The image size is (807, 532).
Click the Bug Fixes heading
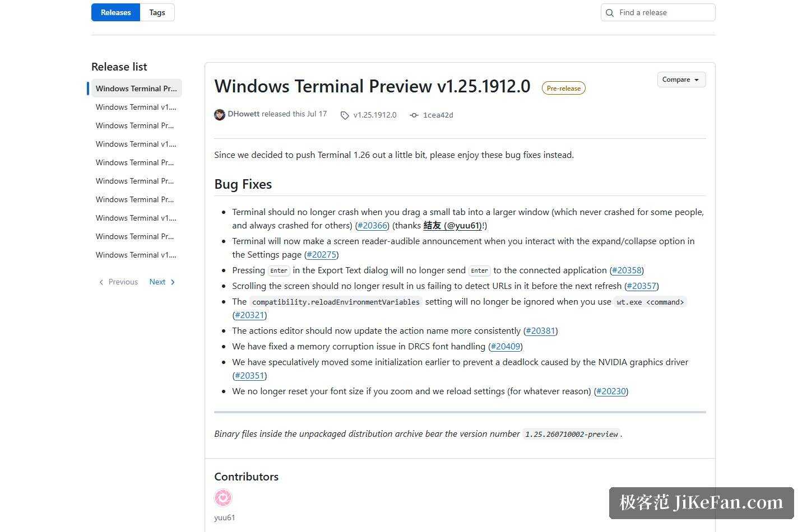243,184
